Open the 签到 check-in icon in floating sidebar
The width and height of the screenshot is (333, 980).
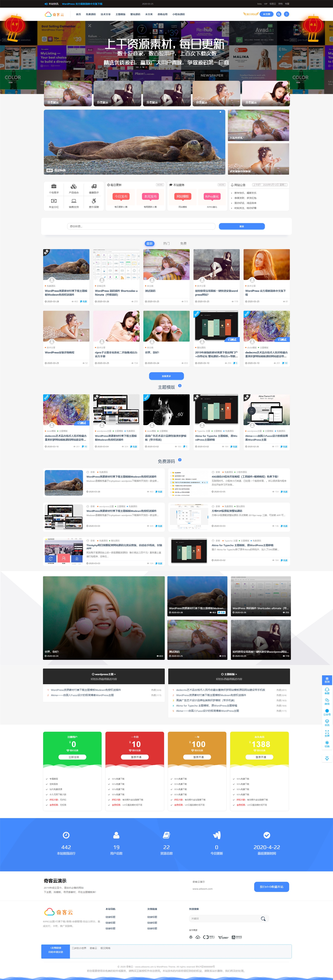coord(327,680)
